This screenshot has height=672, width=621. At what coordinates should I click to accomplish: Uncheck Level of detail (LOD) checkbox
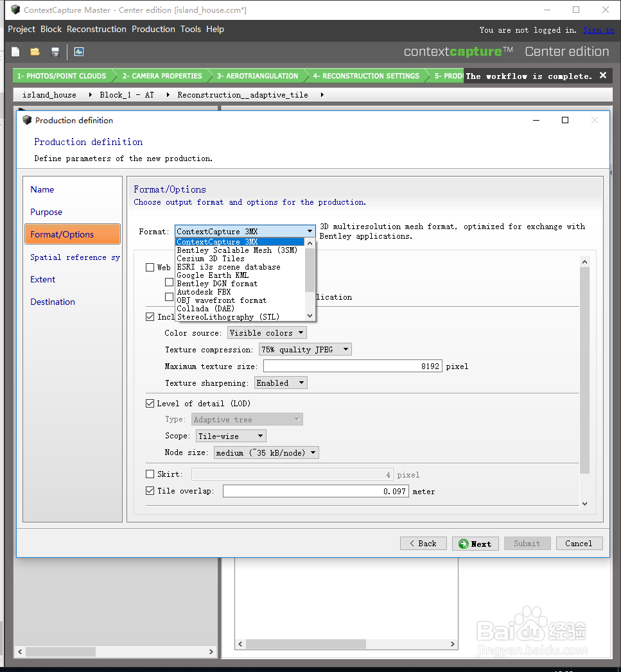150,403
